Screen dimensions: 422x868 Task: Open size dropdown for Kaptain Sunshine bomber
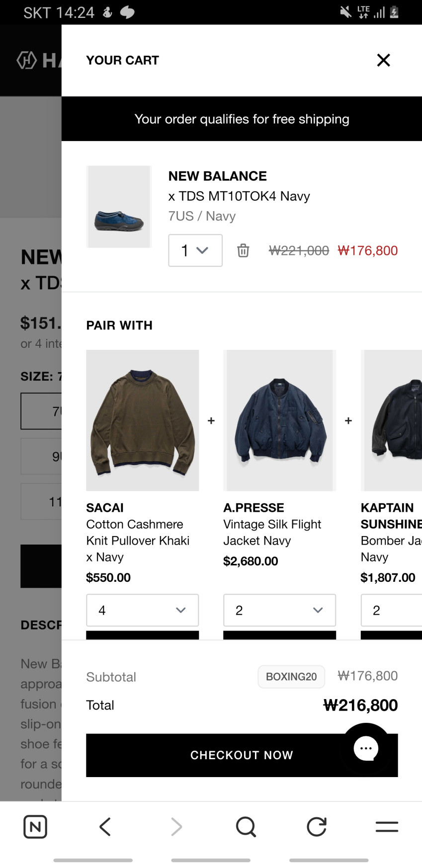(392, 610)
